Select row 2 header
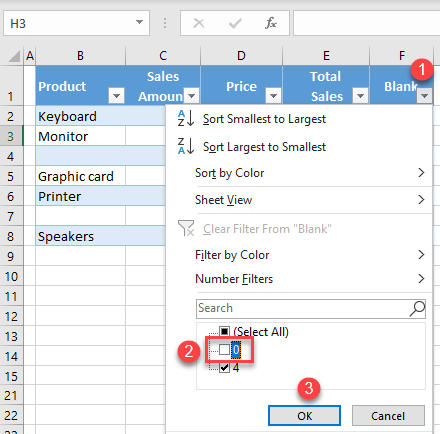 pos(11,116)
